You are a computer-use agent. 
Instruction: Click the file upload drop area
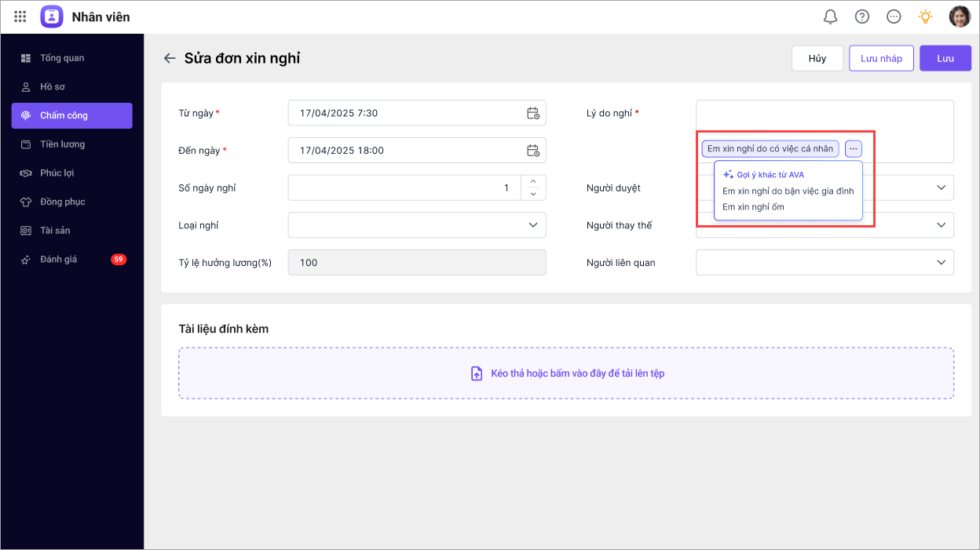point(566,373)
